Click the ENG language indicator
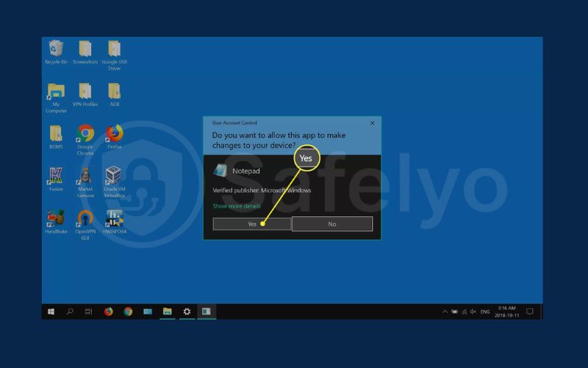Screen dimensions: 588x368 (485, 311)
